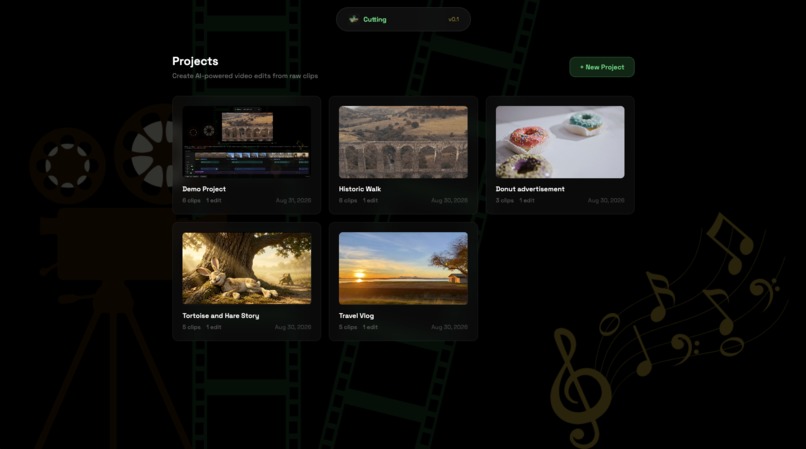Click the Tortoise and Hare Story title
Viewport: 806px width, 449px height.
(x=221, y=315)
